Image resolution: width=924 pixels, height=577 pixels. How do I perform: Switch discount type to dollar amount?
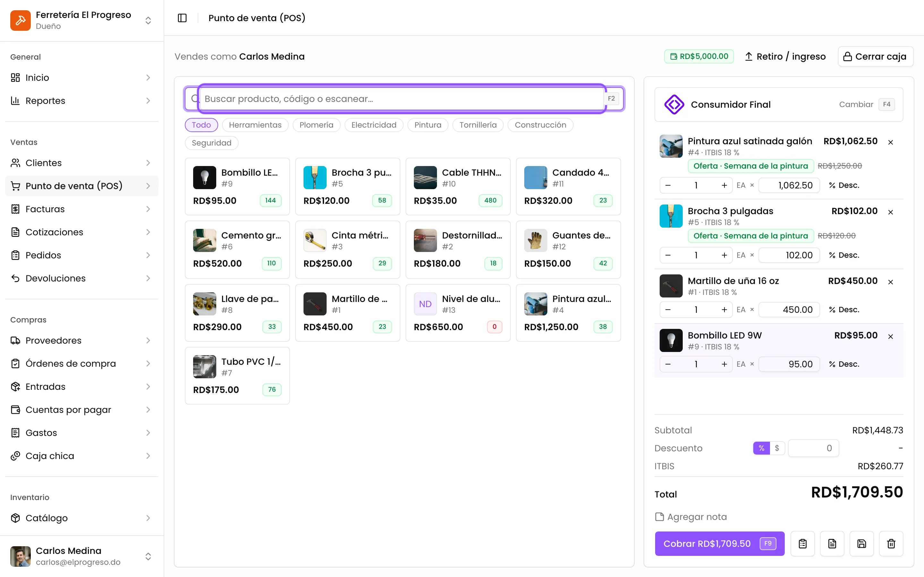pos(777,448)
